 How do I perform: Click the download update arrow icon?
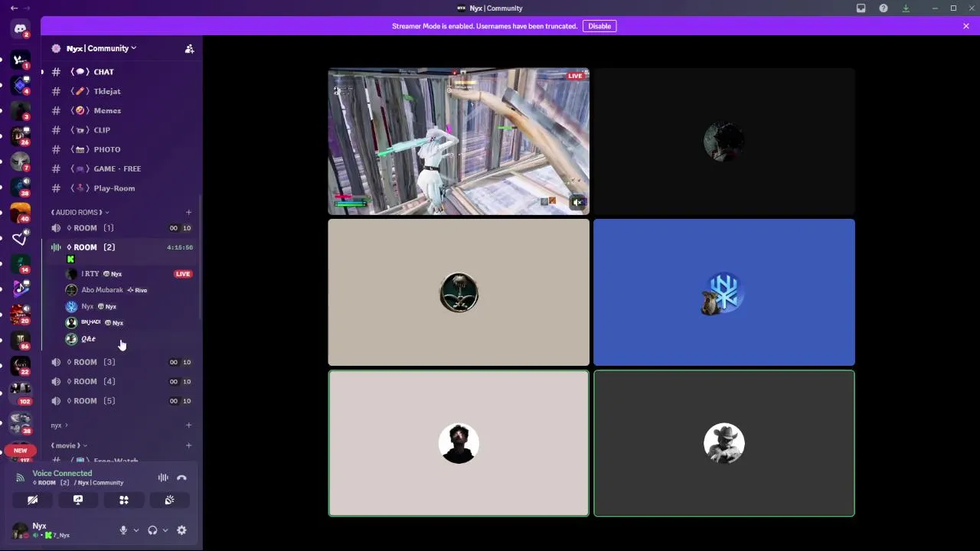[906, 8]
